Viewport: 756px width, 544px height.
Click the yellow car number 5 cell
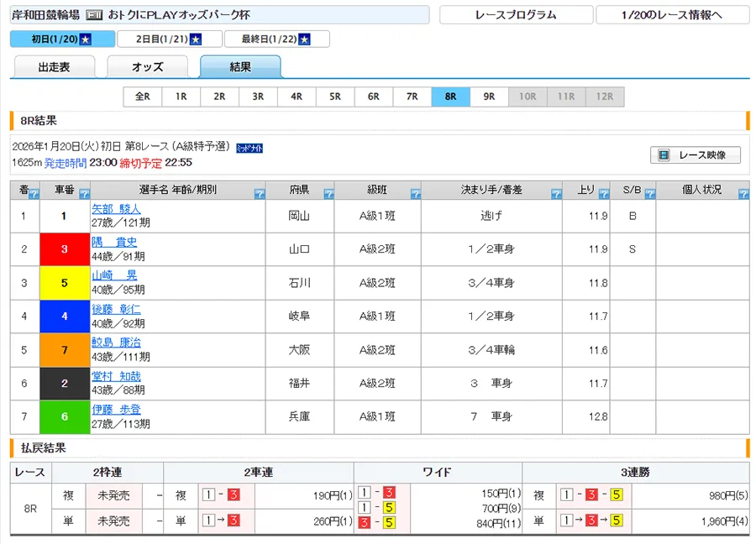pos(65,283)
